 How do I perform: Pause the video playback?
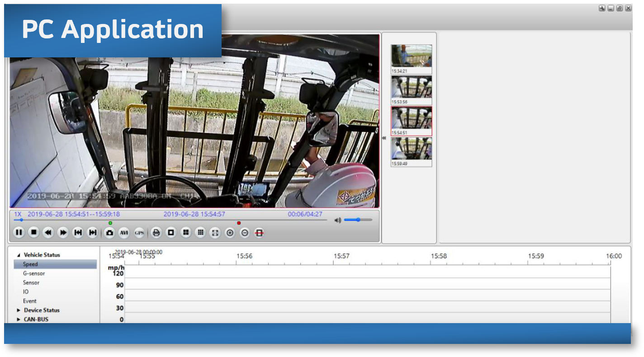click(19, 233)
